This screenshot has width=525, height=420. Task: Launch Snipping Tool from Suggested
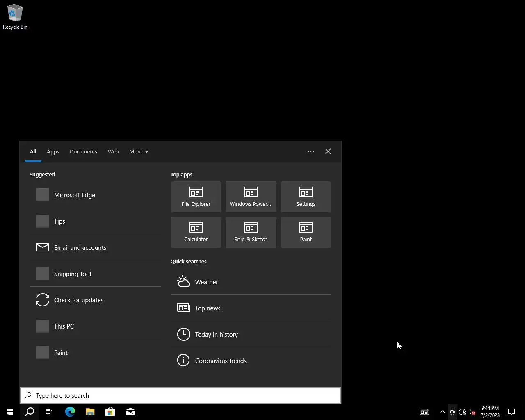click(x=95, y=274)
